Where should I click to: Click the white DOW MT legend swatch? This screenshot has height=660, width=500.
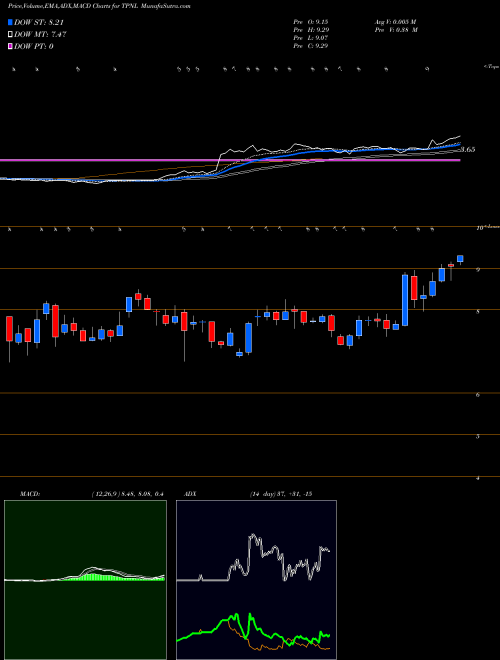10,35
